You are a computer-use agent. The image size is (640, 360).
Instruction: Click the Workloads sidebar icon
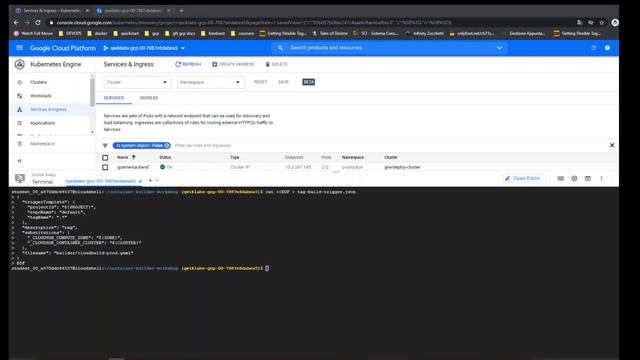19,96
